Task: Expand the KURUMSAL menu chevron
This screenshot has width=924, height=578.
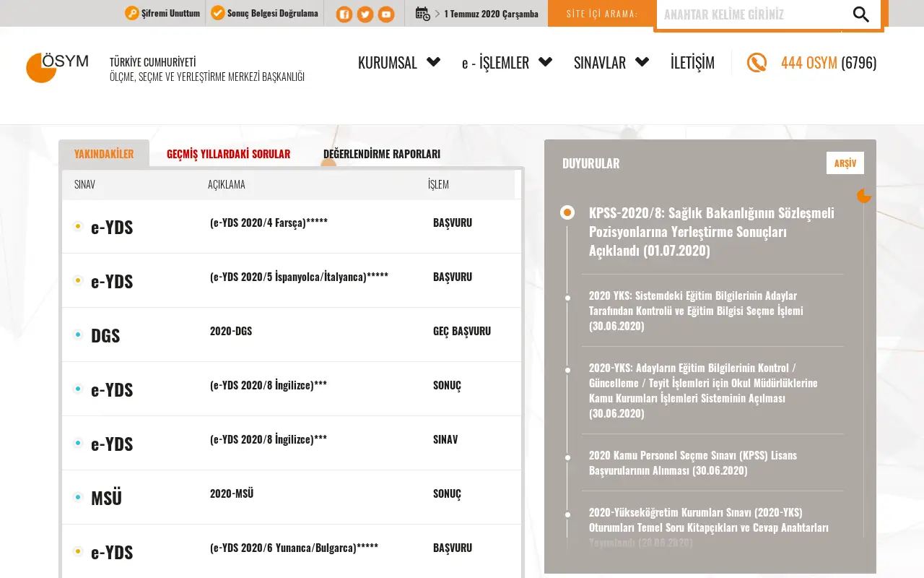Action: click(x=433, y=62)
